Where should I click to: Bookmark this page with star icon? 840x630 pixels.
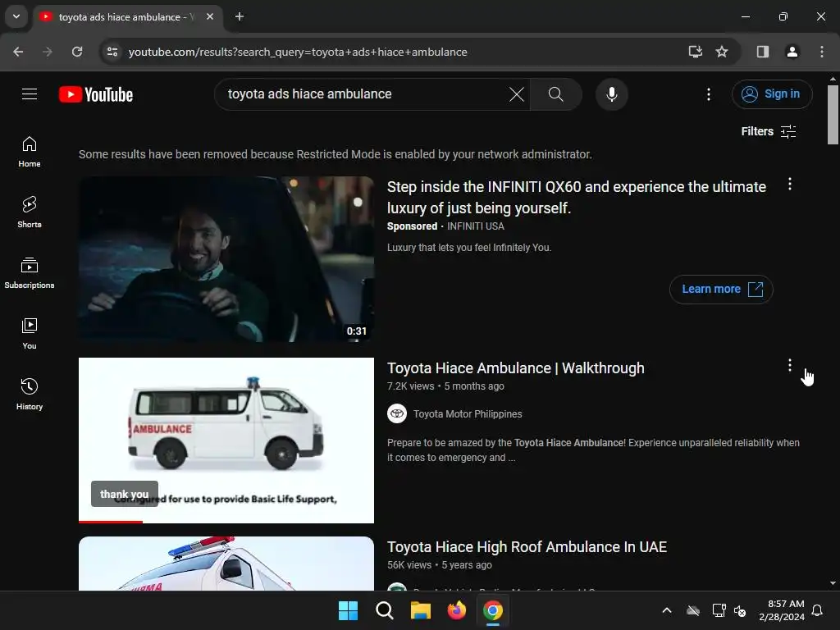point(722,52)
